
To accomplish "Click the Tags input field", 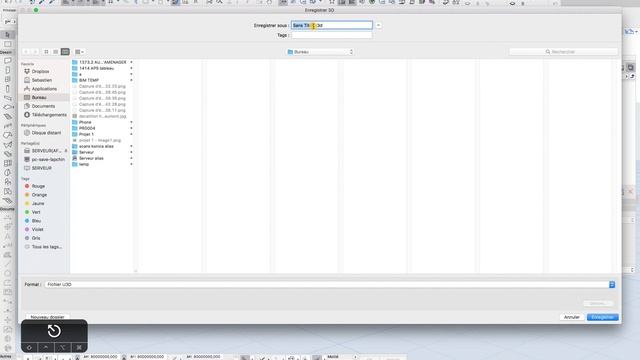I will point(332,35).
